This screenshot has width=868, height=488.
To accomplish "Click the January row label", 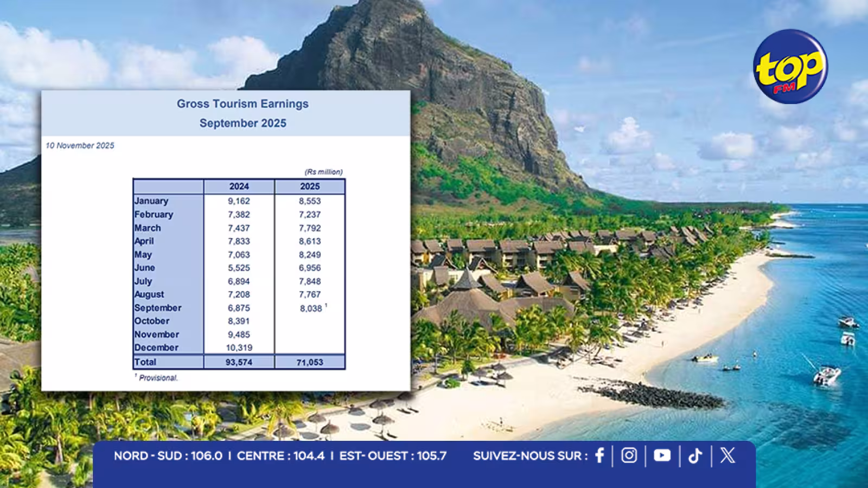I will 151,201.
